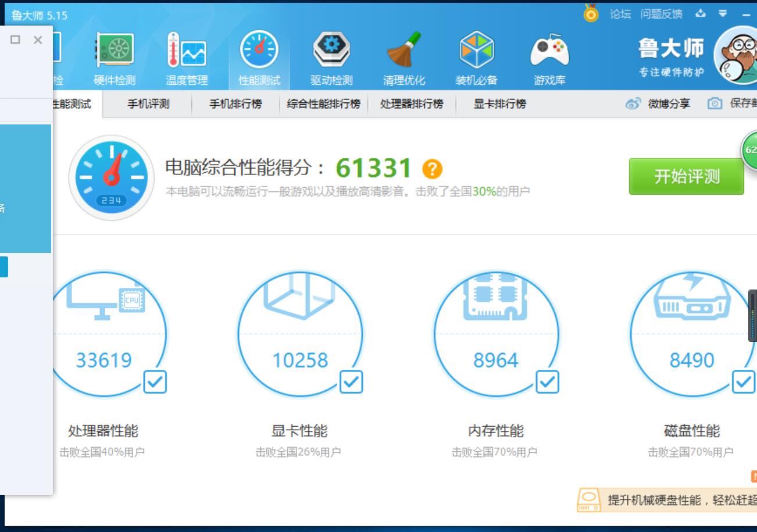
Task: Click processor score 33619
Action: (x=104, y=360)
